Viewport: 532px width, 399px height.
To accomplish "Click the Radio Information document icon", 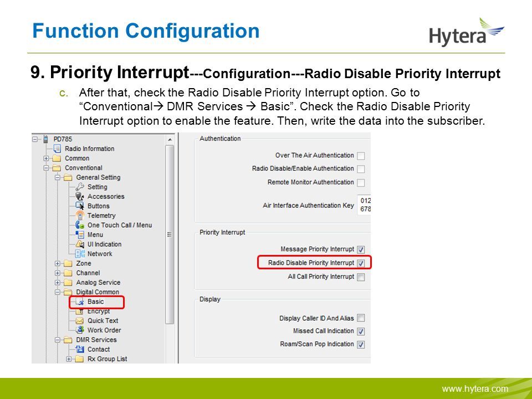I will pyautogui.click(x=57, y=149).
